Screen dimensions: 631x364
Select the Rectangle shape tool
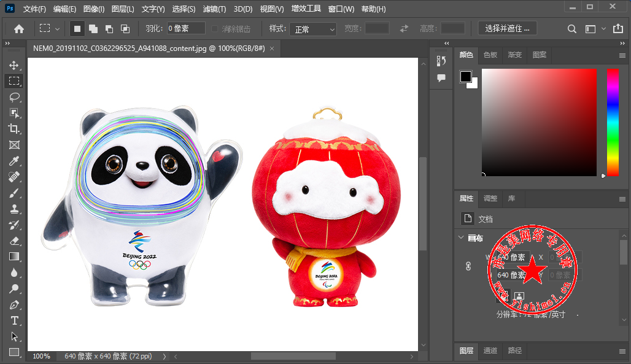click(14, 352)
